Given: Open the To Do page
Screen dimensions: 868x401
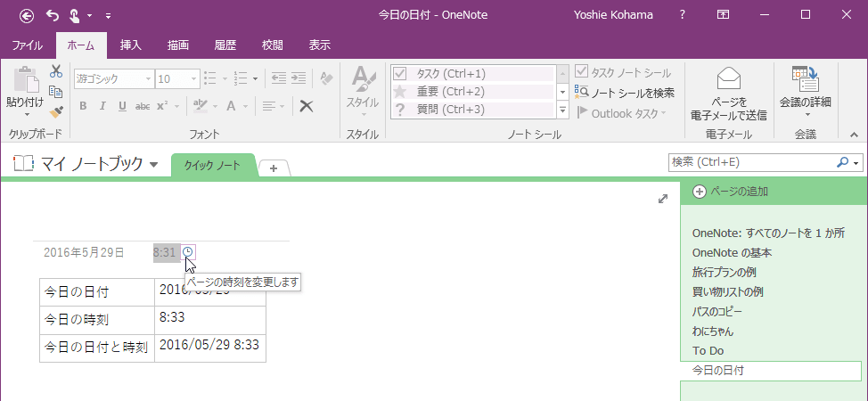Looking at the screenshot, I should 708,350.
